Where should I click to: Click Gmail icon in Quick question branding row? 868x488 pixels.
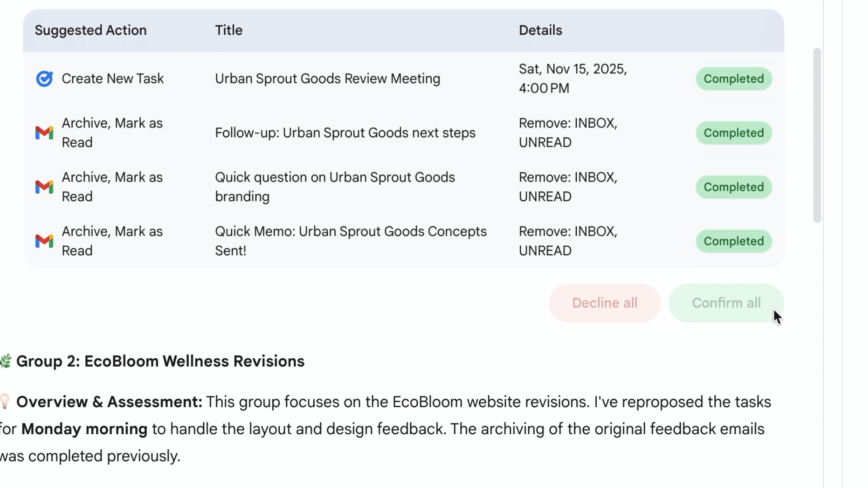coord(44,187)
